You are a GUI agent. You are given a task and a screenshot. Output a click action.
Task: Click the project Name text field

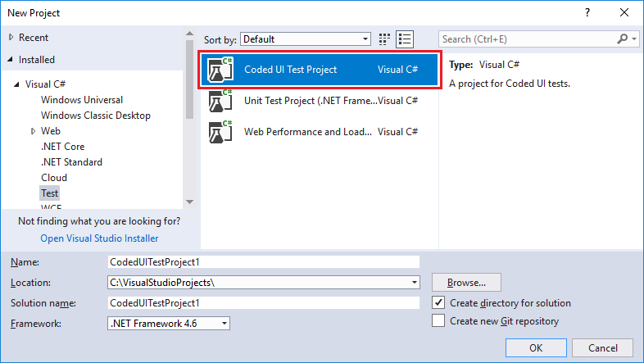[x=263, y=262]
